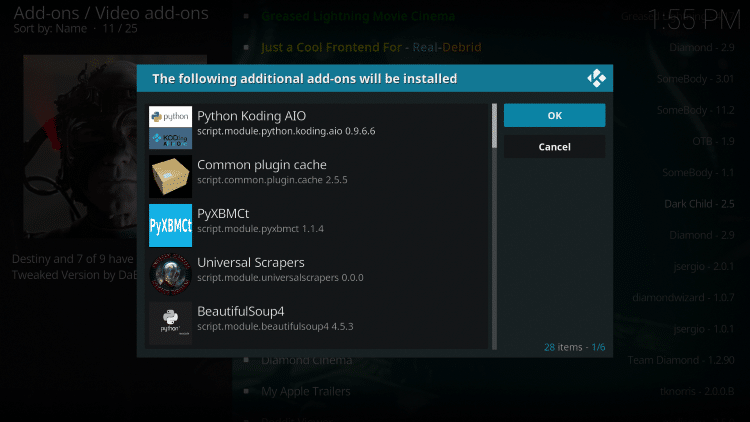
Task: Click the Universal Scrapers round icon
Action: (170, 274)
